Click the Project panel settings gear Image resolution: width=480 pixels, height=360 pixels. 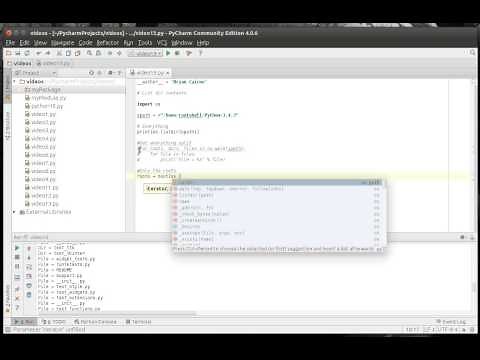[x=110, y=73]
